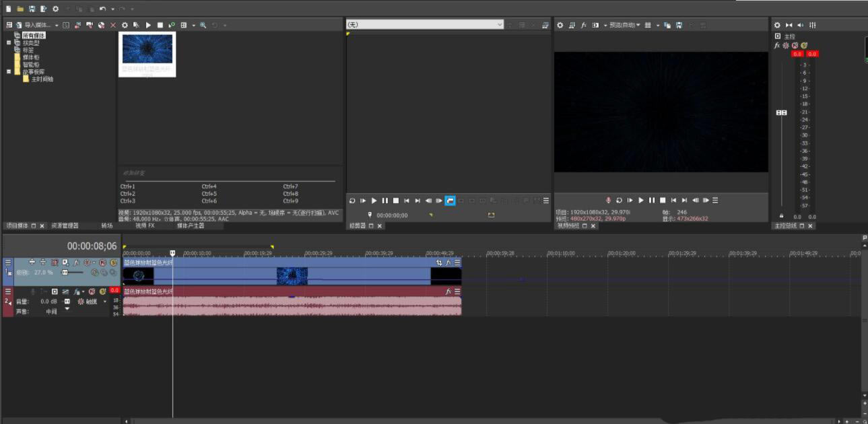Click the Save project icon
The image size is (868, 424).
[x=32, y=9]
